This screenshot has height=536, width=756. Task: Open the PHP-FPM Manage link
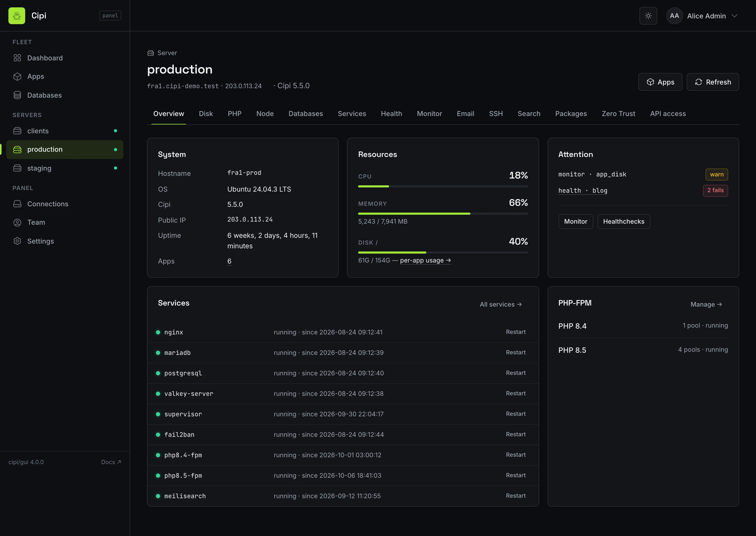tap(706, 304)
